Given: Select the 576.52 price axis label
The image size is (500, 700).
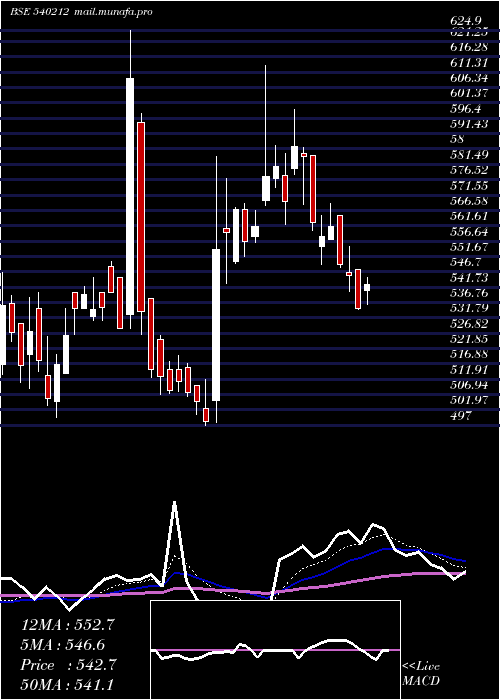Looking at the screenshot, I should [x=470, y=170].
